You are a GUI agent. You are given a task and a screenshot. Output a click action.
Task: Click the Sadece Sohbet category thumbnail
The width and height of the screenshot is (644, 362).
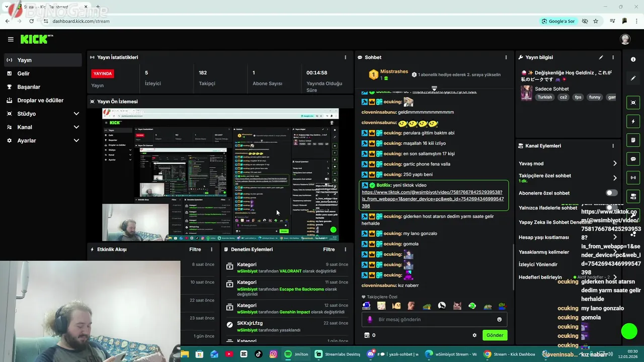click(526, 93)
